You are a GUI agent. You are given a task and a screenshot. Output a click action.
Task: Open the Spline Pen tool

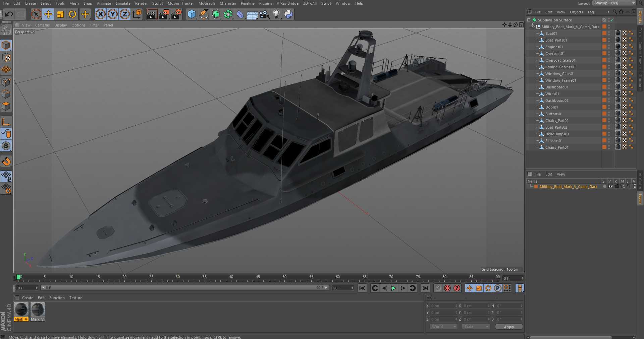pos(204,14)
